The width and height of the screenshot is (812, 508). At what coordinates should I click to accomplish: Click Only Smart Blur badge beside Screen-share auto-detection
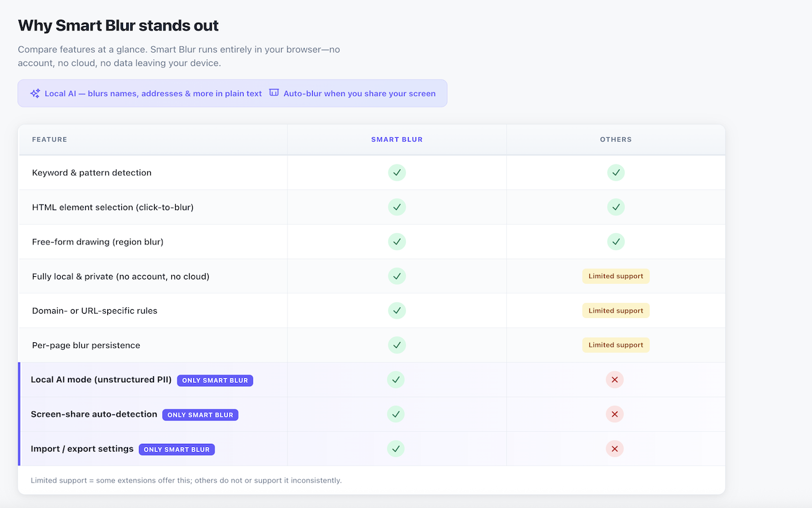pyautogui.click(x=200, y=415)
